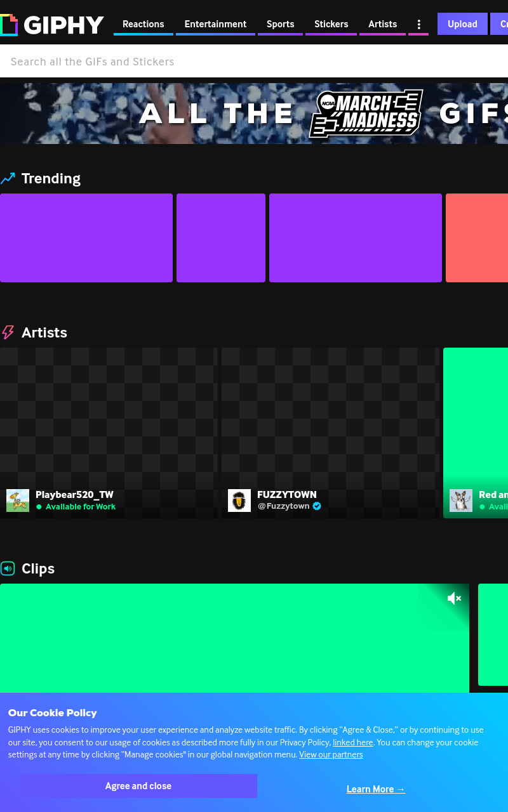Screen dimensions: 508x812
Task: Open the Artists menu item
Action: pyautogui.click(x=382, y=24)
